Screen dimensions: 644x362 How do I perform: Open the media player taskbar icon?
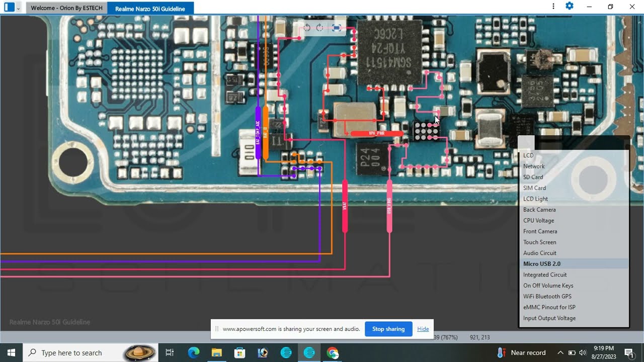[263, 352]
